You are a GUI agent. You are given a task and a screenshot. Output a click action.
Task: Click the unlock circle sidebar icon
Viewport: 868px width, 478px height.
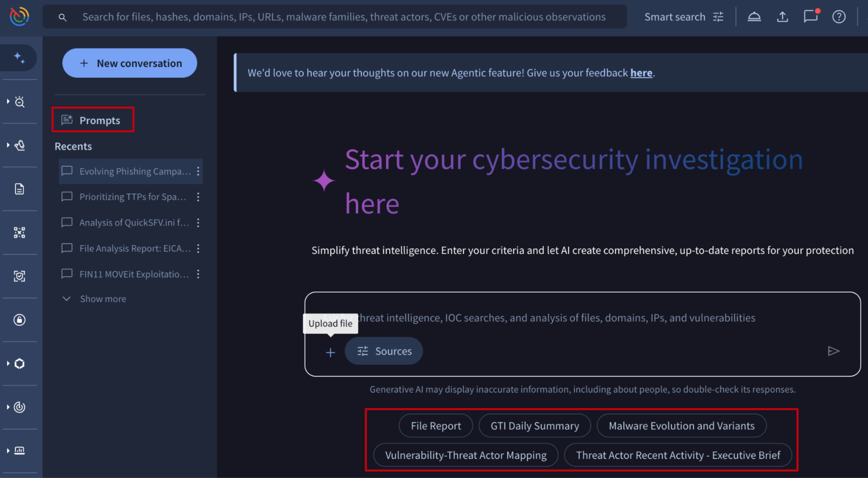coord(19,319)
